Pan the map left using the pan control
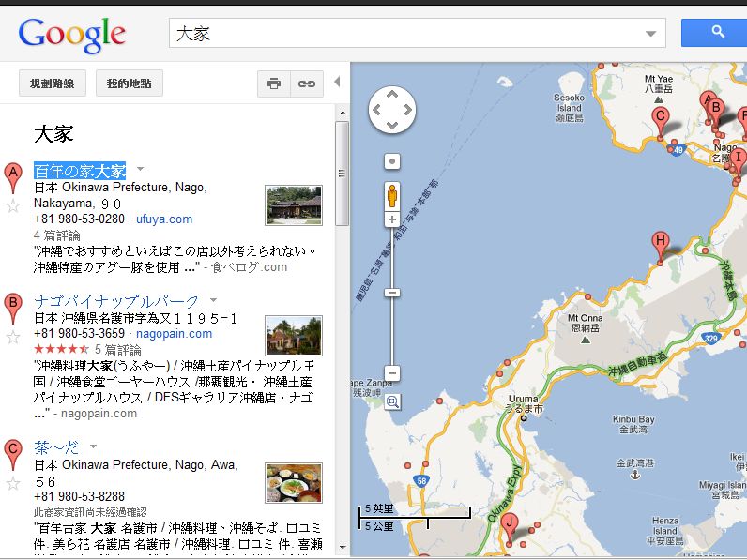The image size is (747, 560). (x=376, y=110)
